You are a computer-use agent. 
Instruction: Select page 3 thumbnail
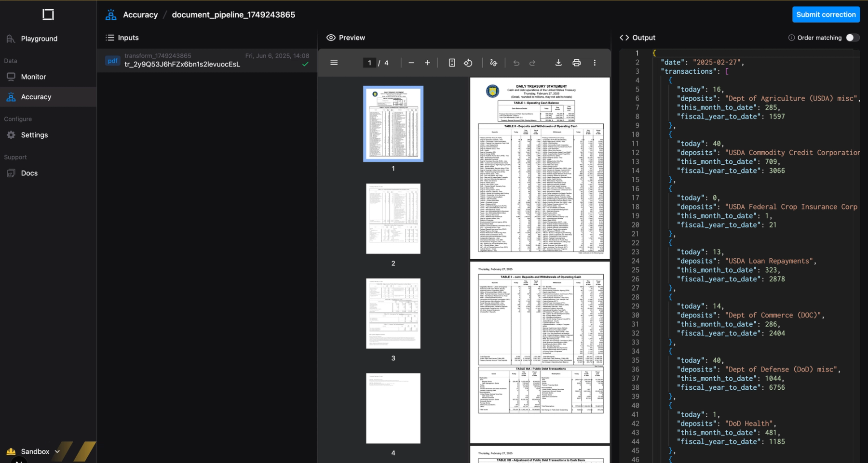(x=393, y=314)
